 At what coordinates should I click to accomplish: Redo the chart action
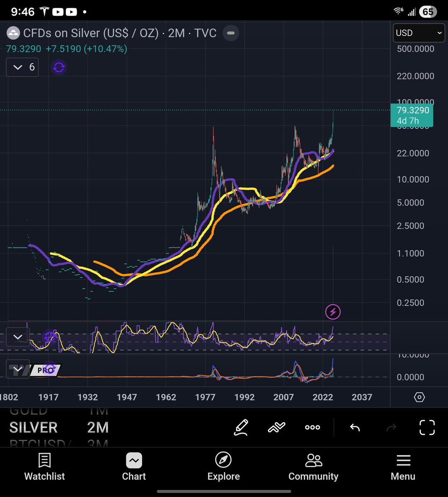pyautogui.click(x=391, y=427)
